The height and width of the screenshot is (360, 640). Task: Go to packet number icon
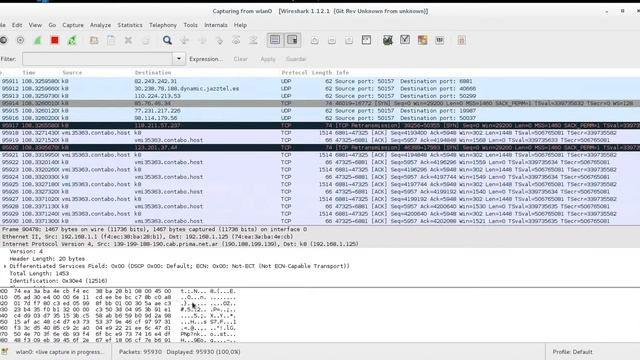tap(219, 40)
